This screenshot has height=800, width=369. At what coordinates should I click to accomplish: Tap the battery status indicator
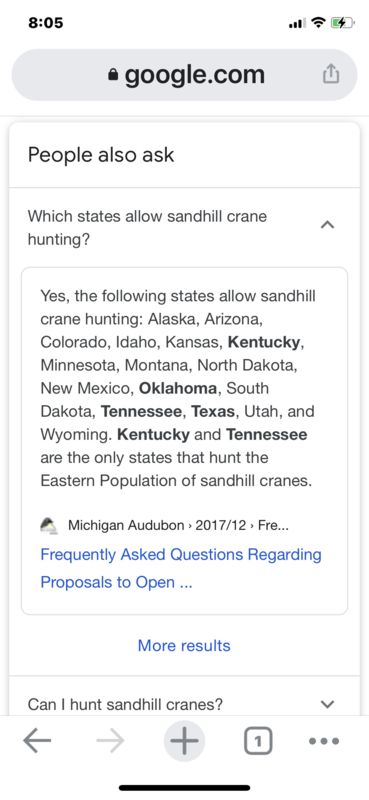tap(340, 23)
